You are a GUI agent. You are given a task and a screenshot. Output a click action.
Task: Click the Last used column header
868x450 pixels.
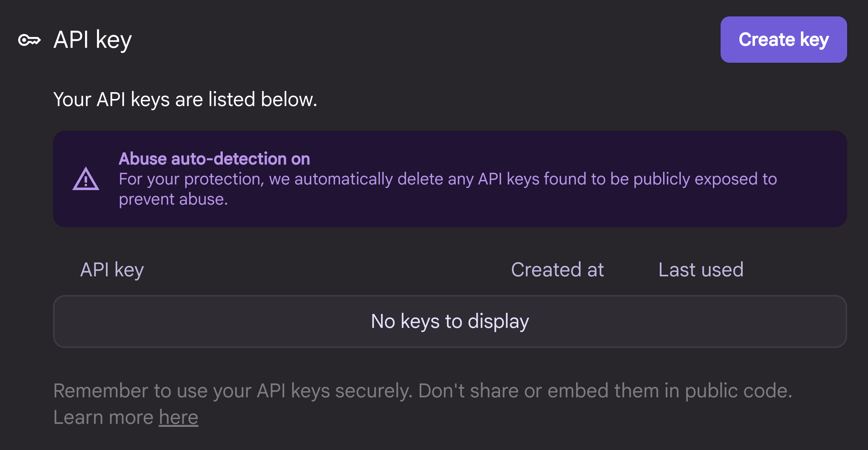tap(701, 270)
